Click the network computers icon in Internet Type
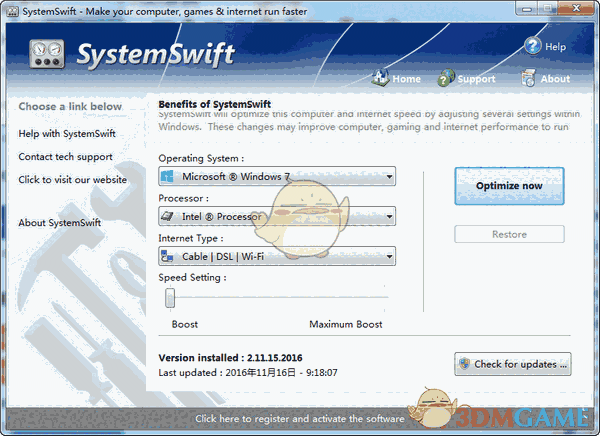600x436 pixels. (167, 256)
